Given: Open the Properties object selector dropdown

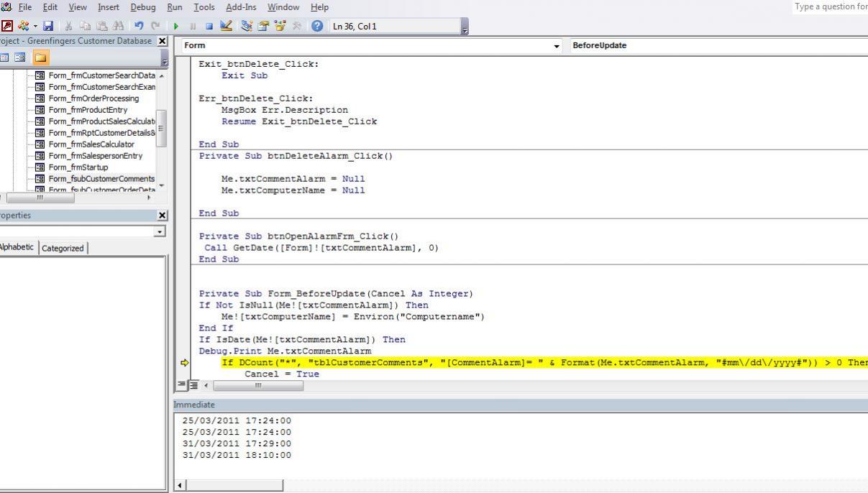Looking at the screenshot, I should (160, 231).
